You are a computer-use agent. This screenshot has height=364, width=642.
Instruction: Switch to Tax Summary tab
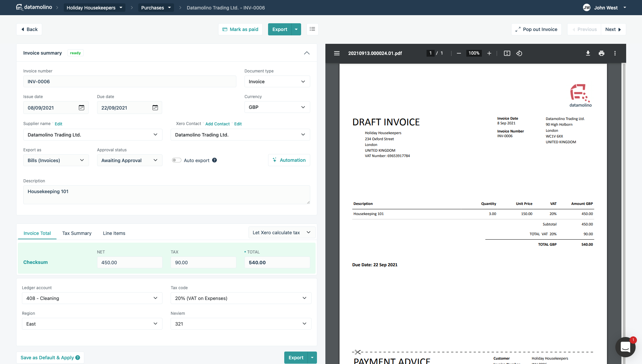coord(77,233)
